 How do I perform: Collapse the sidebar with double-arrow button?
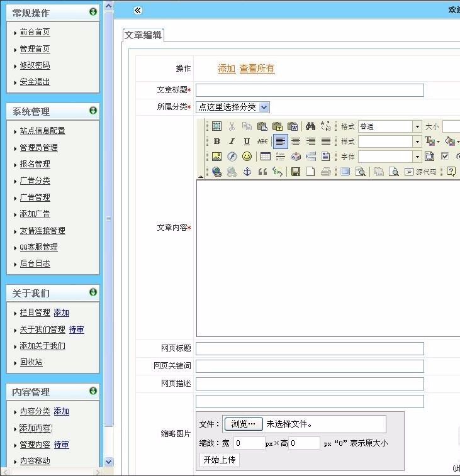tap(138, 11)
